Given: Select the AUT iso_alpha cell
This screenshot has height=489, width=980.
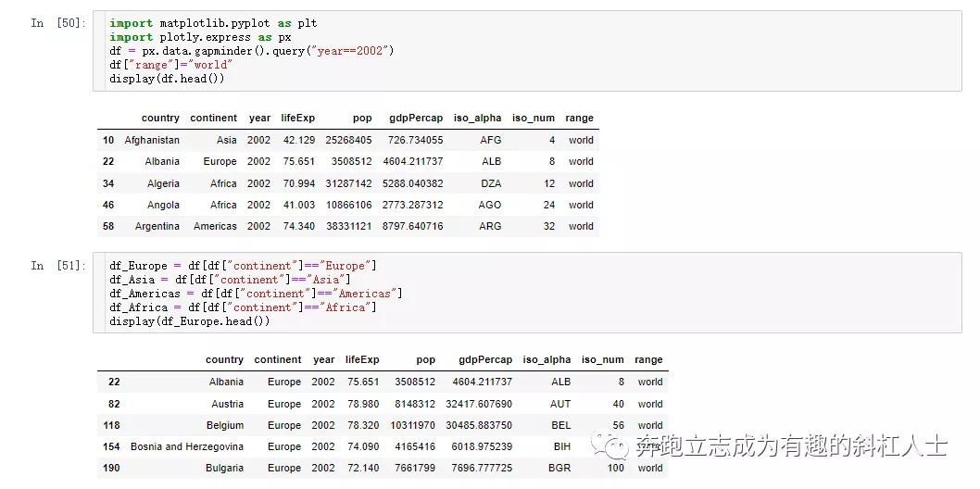Looking at the screenshot, I should pyautogui.click(x=560, y=404).
